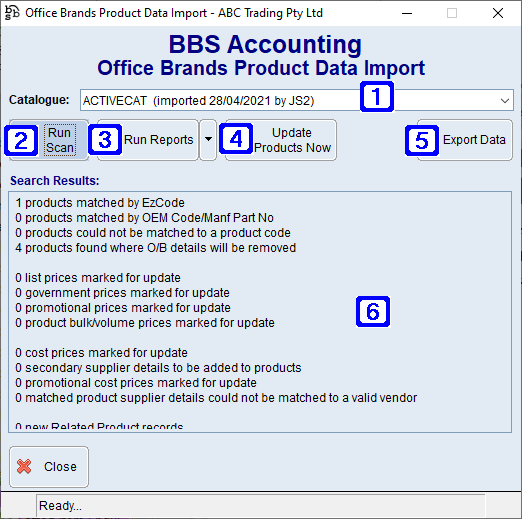The height and width of the screenshot is (519, 522).
Task: Select '0 promotional prices marked for update'
Action: 123,308
